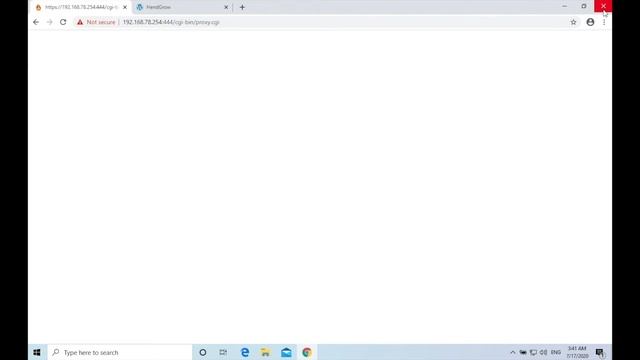
Task: Open the notification Action Center
Action: click(x=600, y=352)
